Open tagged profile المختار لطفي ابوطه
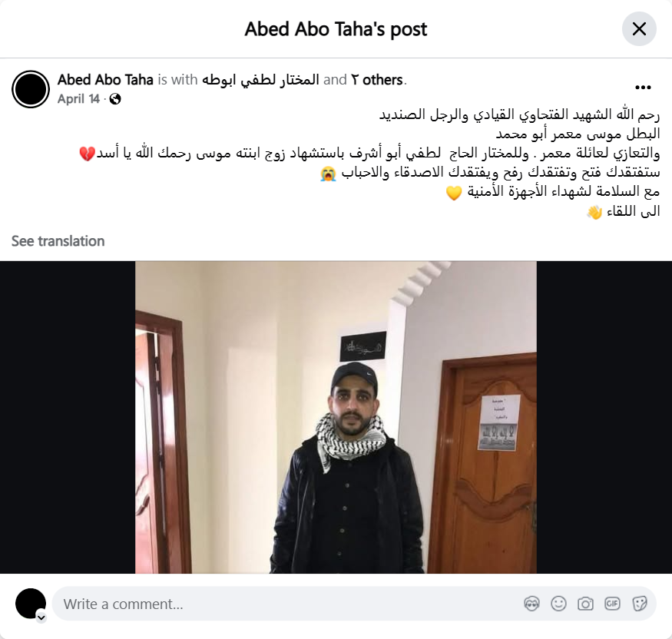672x639 pixels. (260, 80)
